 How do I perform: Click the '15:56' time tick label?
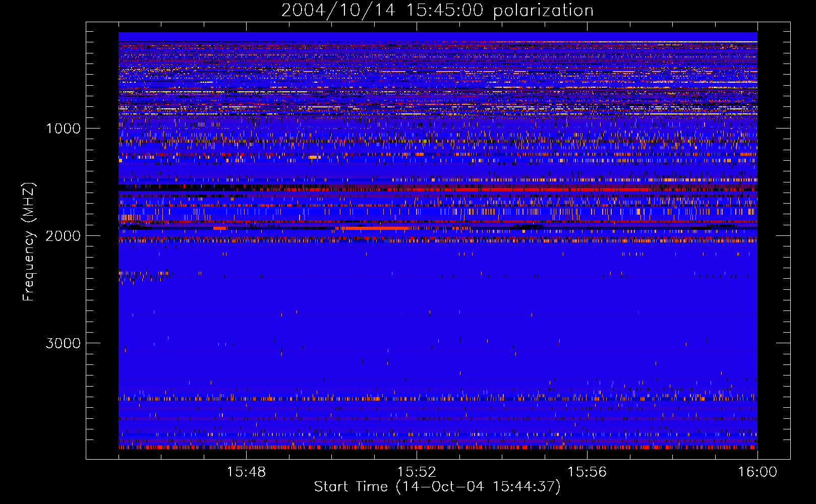point(587,472)
